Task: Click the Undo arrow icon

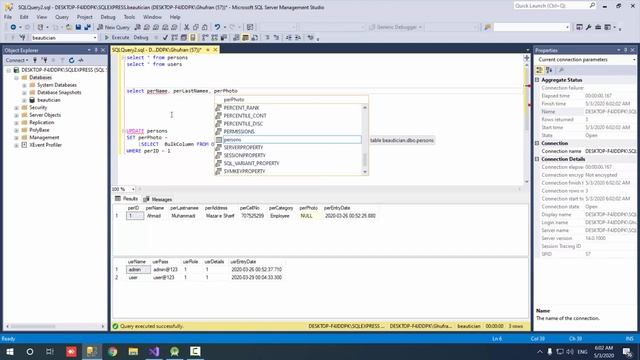Action: click(x=217, y=27)
